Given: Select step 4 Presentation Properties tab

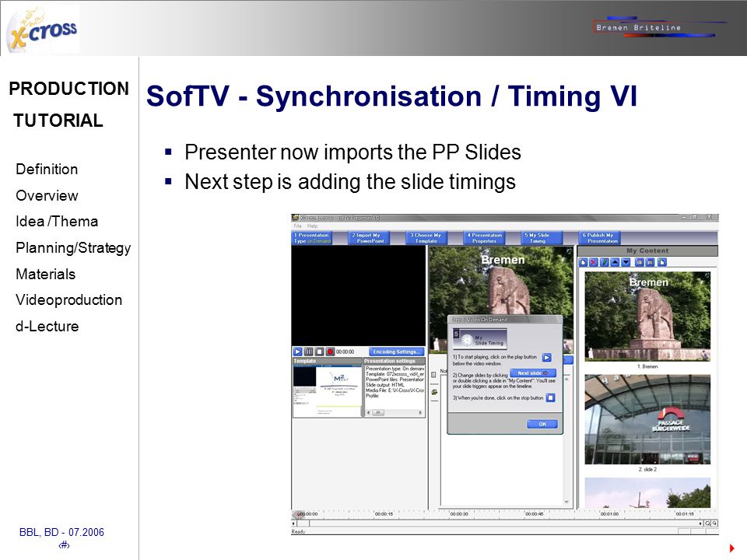Looking at the screenshot, I should (485, 238).
